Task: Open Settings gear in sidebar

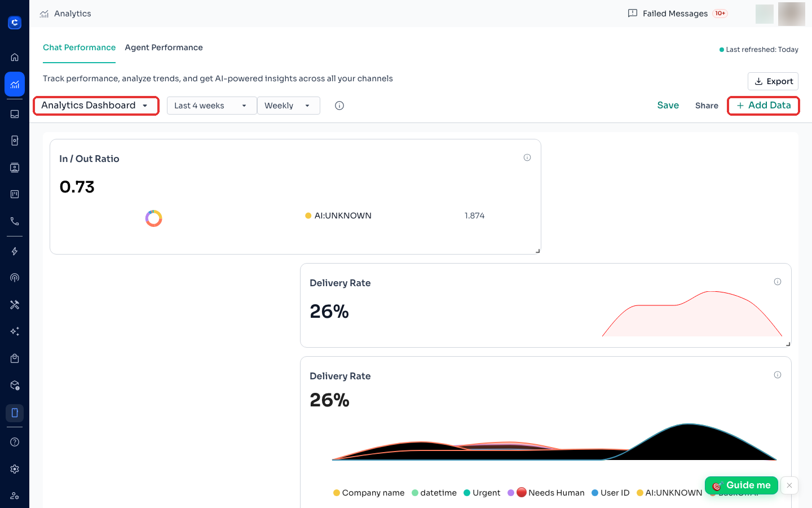Action: click(x=15, y=469)
